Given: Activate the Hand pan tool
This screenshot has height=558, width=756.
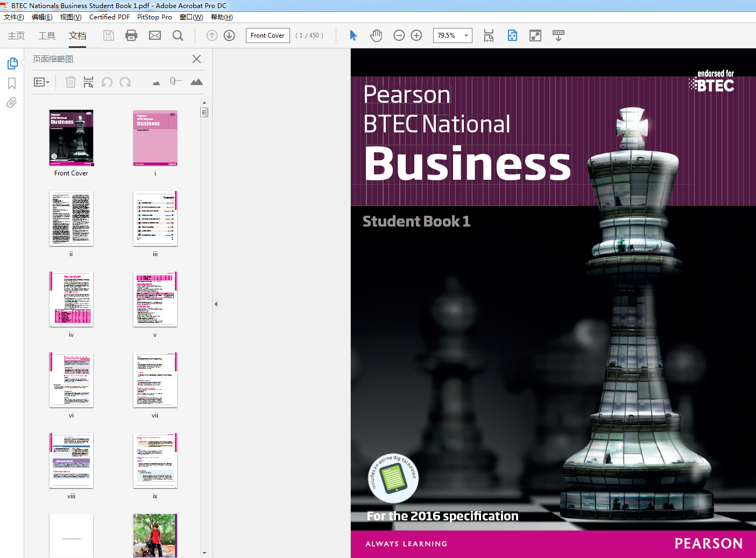Looking at the screenshot, I should [376, 36].
